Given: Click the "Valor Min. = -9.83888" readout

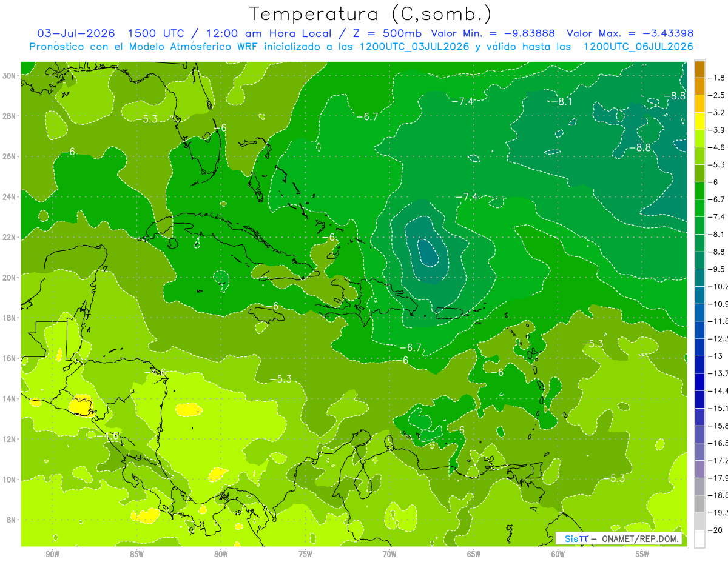Looking at the screenshot, I should (x=493, y=33).
